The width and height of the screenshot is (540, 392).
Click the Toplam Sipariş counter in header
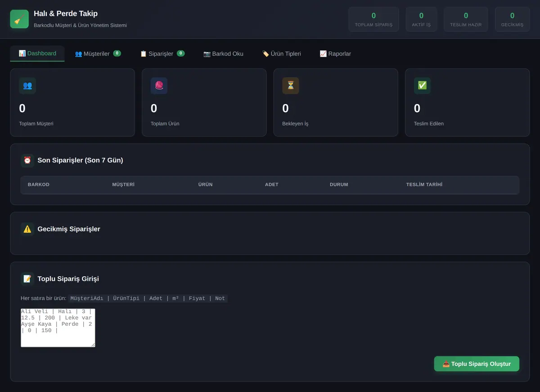click(x=373, y=19)
